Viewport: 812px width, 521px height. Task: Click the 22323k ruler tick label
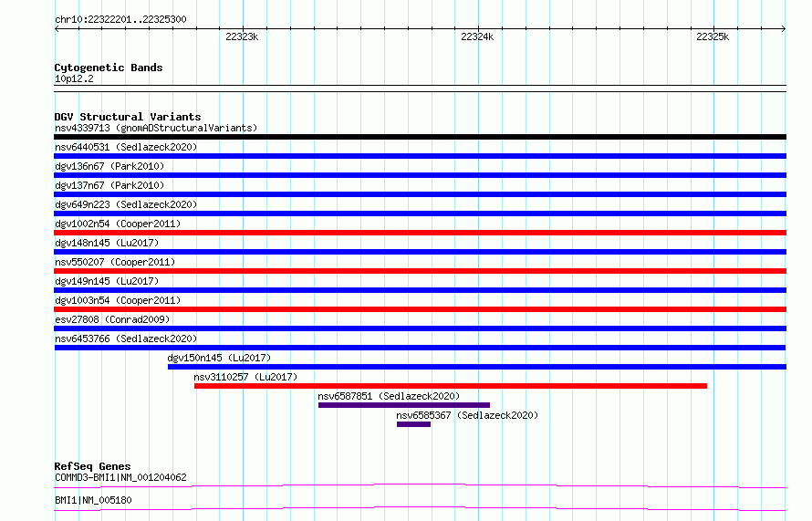pos(242,36)
